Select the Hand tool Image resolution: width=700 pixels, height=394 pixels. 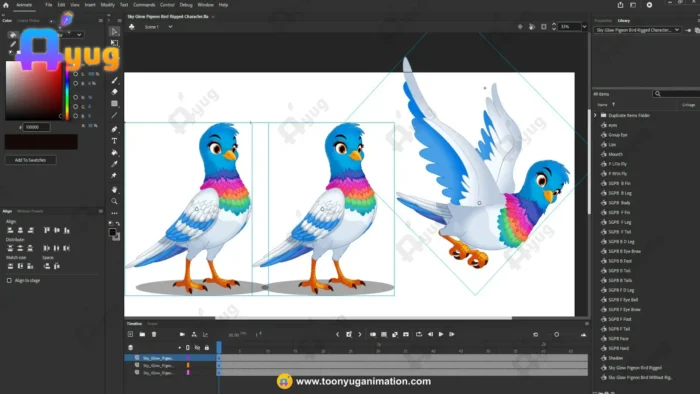pos(114,190)
